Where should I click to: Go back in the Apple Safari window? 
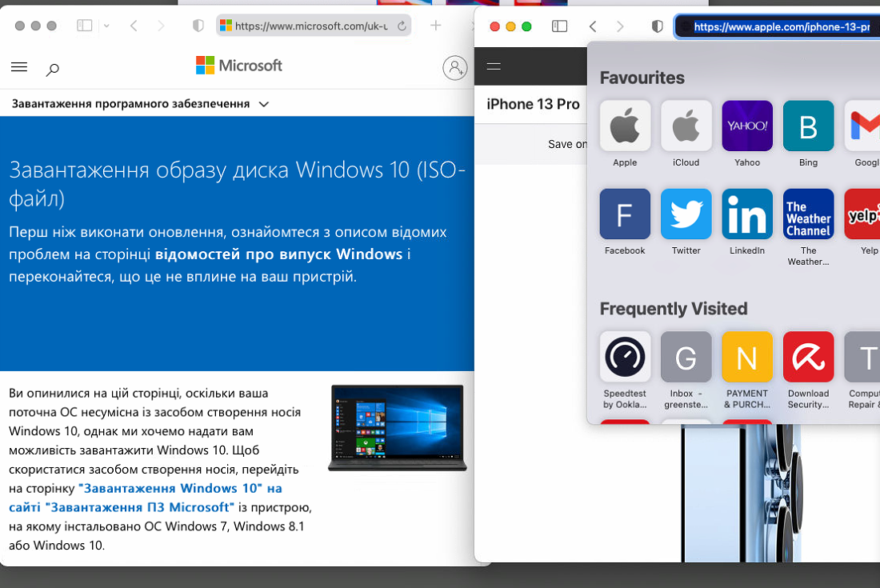[x=593, y=26]
